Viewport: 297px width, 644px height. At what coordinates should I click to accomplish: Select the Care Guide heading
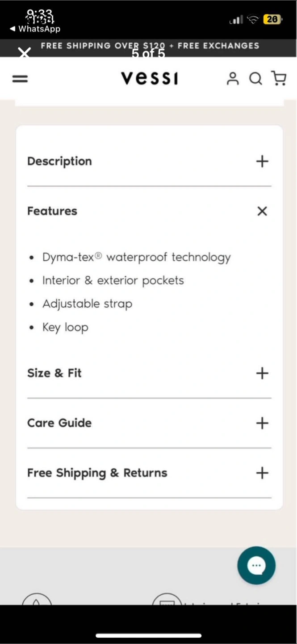[59, 423]
